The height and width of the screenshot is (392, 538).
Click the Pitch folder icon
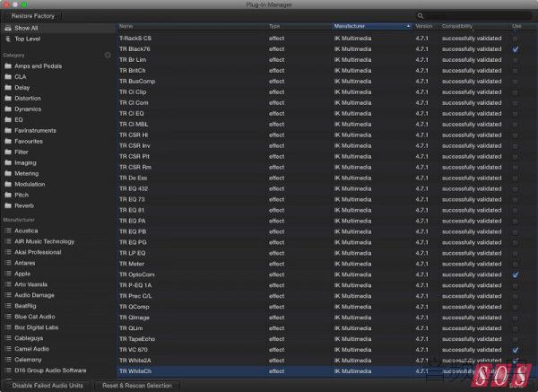[x=8, y=195]
